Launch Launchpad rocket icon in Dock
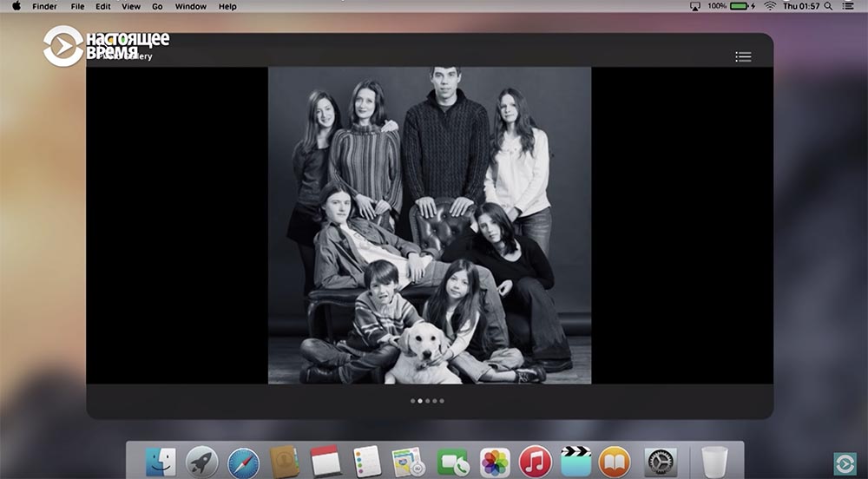The width and height of the screenshot is (868, 479). (x=201, y=463)
